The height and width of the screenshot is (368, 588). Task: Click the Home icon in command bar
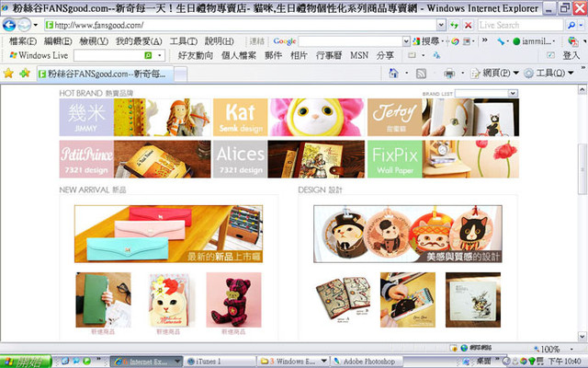(393, 73)
